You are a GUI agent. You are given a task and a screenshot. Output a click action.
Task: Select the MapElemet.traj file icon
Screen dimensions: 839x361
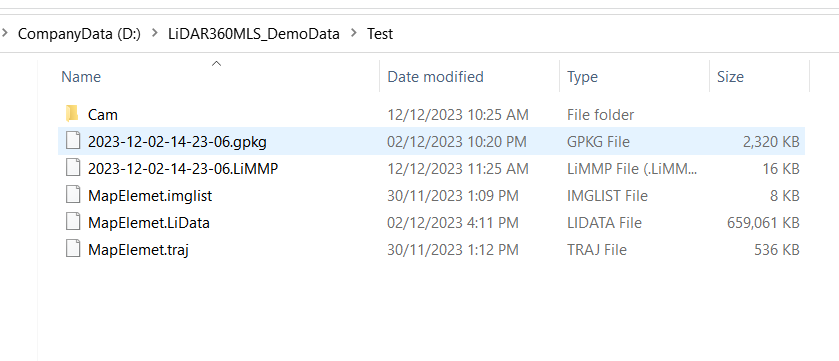[73, 249]
